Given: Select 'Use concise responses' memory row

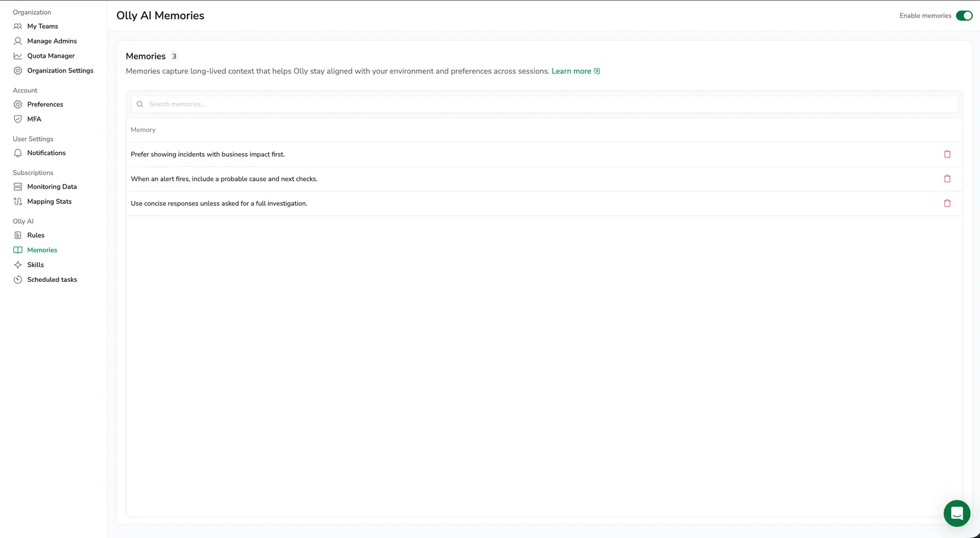Looking at the screenshot, I should click(544, 203).
